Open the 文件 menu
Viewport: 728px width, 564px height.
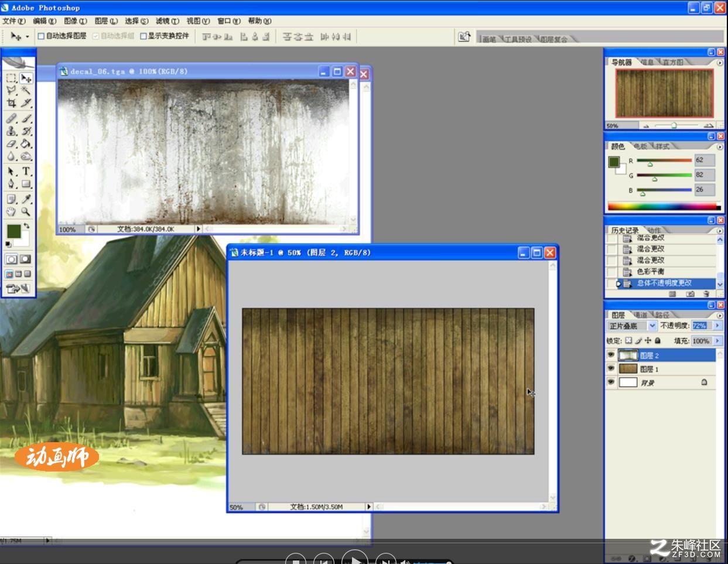14,21
